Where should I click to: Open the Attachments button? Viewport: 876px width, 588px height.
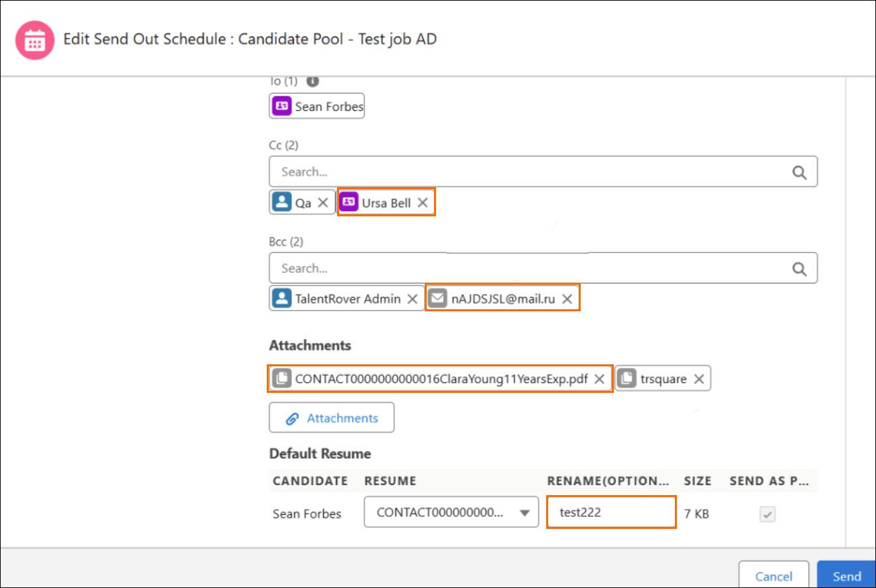(x=332, y=417)
